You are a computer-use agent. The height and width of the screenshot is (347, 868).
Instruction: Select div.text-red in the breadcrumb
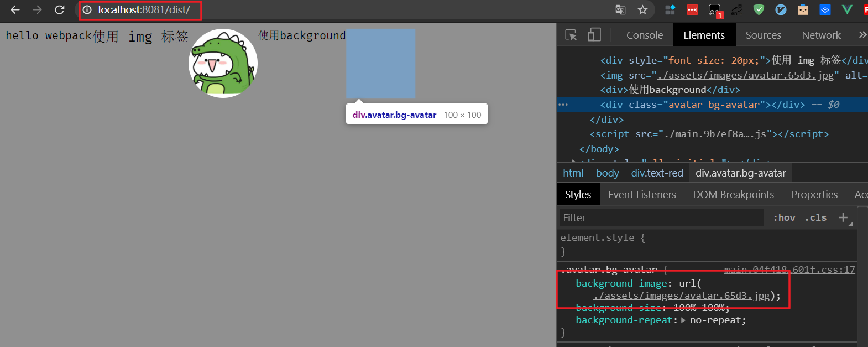click(x=657, y=173)
